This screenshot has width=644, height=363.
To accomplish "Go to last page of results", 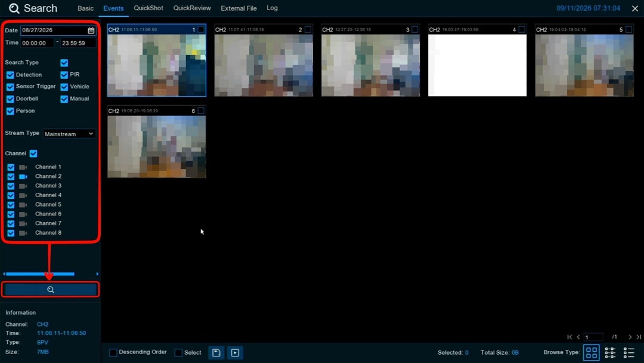I will (x=639, y=337).
